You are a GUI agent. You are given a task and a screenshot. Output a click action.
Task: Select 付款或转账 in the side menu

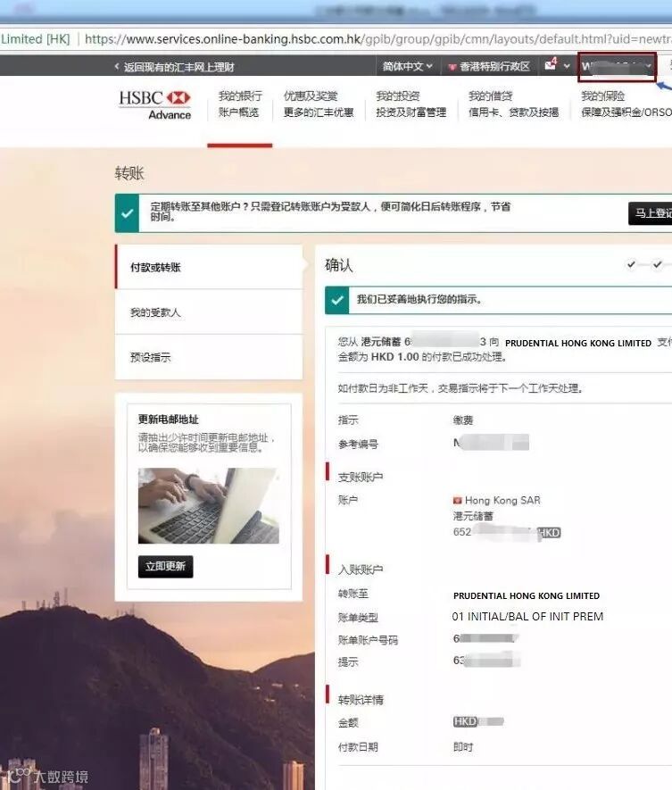[x=209, y=267]
